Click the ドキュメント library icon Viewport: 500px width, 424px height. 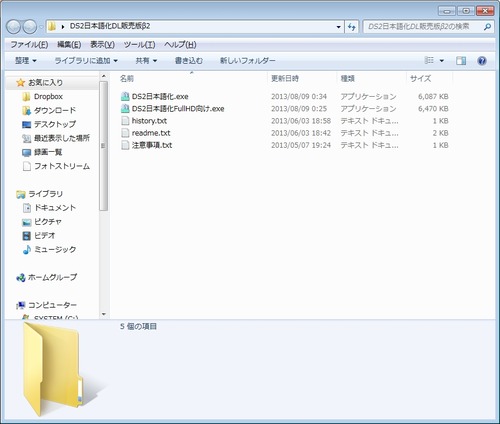point(26,208)
